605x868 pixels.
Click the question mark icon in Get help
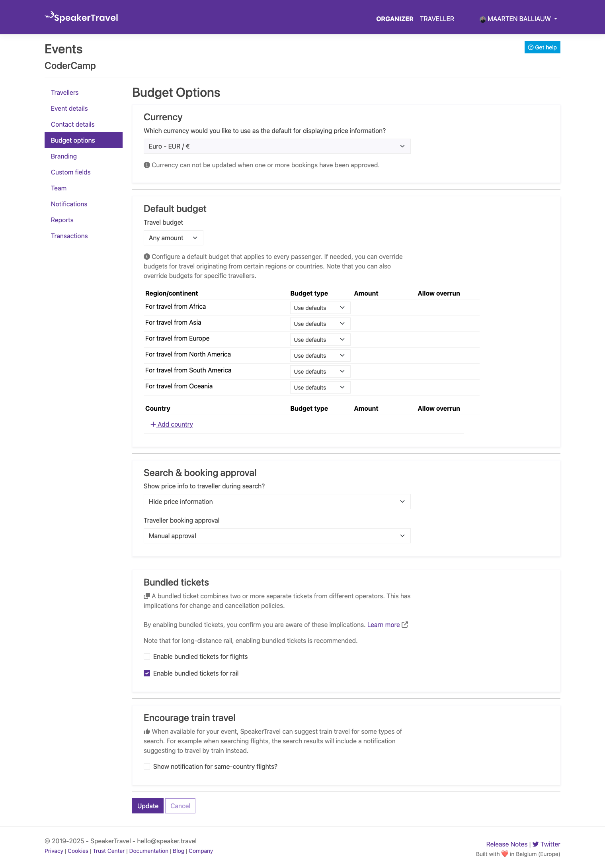(x=531, y=47)
